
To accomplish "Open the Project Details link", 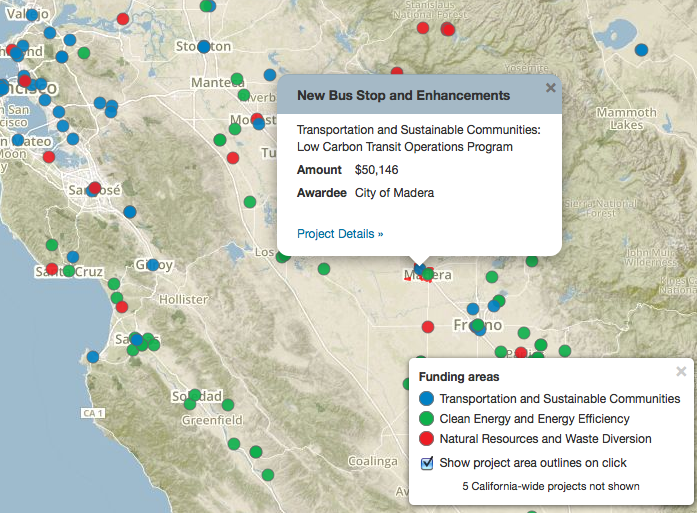I will [340, 234].
